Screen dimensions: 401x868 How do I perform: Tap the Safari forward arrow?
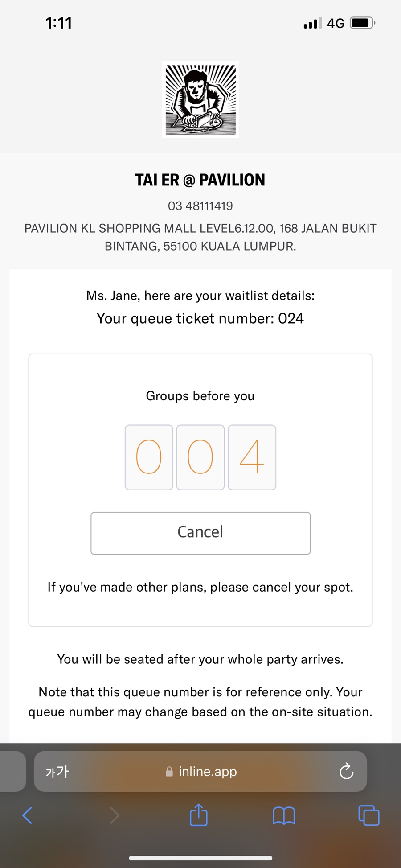pyautogui.click(x=115, y=815)
